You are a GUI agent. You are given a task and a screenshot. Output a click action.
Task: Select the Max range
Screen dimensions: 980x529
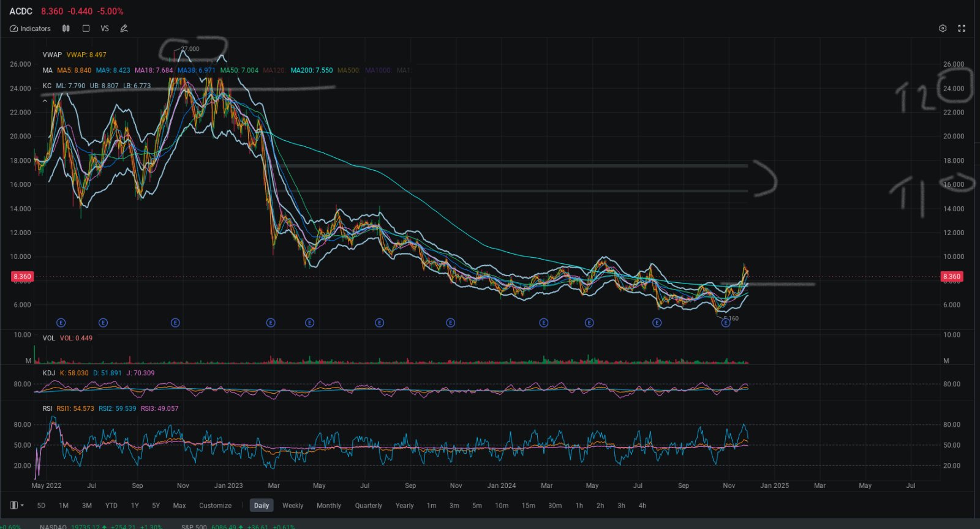[x=179, y=506]
